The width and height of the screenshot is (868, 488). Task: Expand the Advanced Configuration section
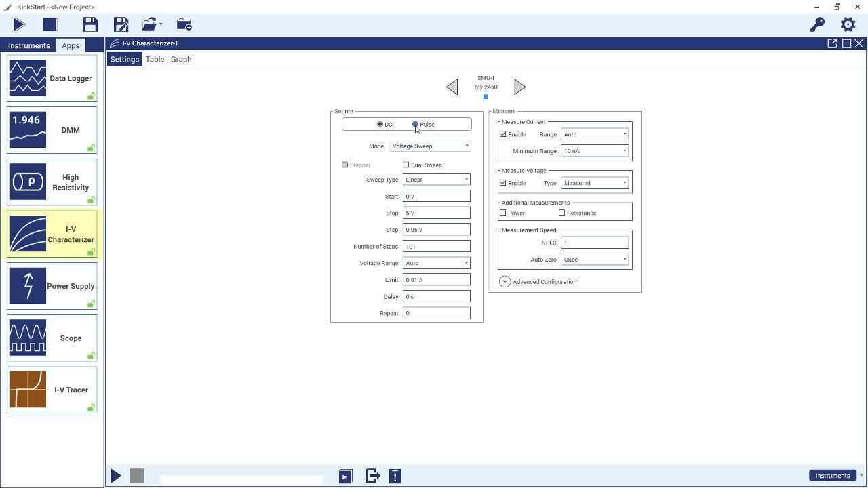coord(505,281)
